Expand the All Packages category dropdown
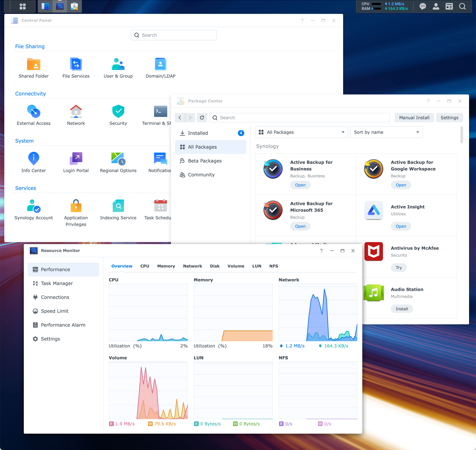Image resolution: width=476 pixels, height=450 pixels. coord(301,132)
